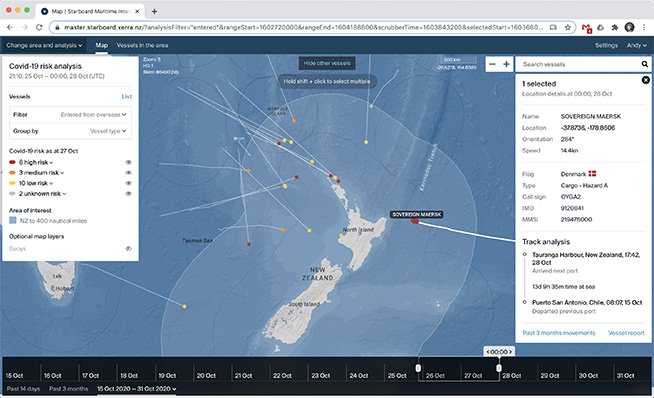Image resolution: width=654 pixels, height=398 pixels.
Task: Select the Past 14 days range
Action: [x=23, y=389]
